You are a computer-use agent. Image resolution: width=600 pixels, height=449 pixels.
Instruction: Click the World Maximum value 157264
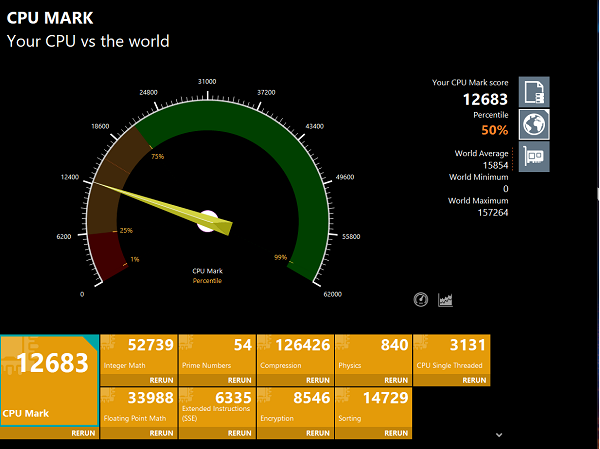point(493,212)
